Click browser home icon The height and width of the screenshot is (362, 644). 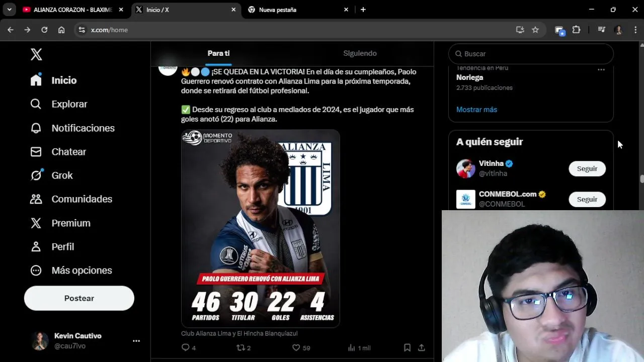[x=61, y=30]
